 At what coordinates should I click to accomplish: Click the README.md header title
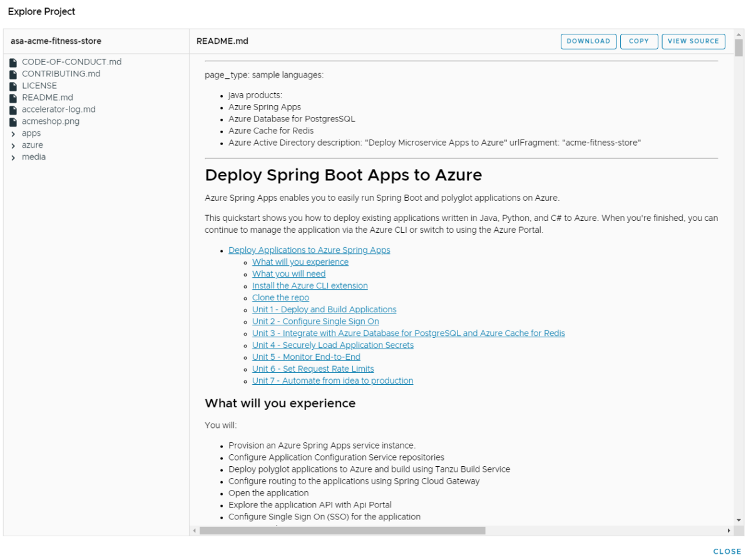(222, 41)
